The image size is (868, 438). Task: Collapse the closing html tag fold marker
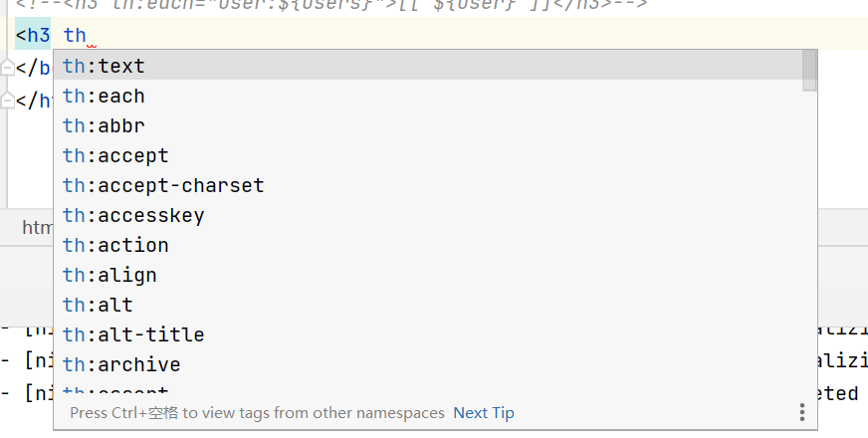(x=7, y=101)
